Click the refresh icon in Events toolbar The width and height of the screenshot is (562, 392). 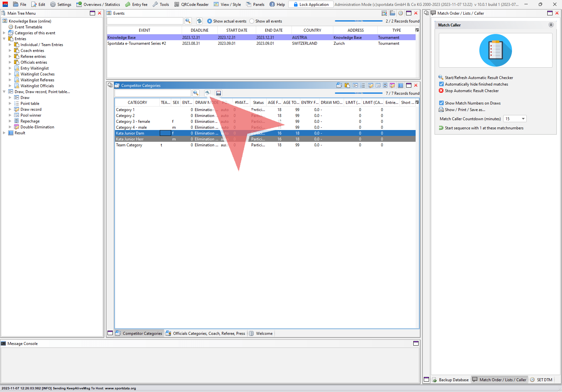pyautogui.click(x=199, y=21)
